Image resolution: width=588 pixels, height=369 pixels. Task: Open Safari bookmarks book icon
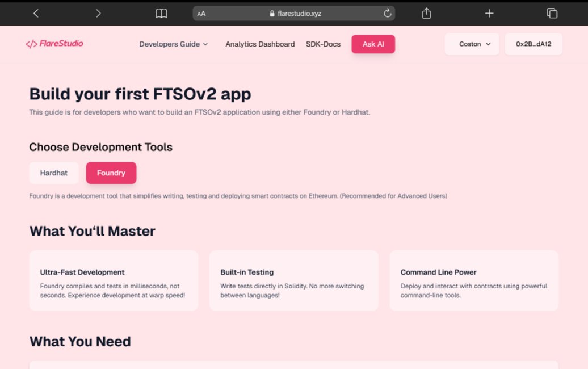(161, 14)
